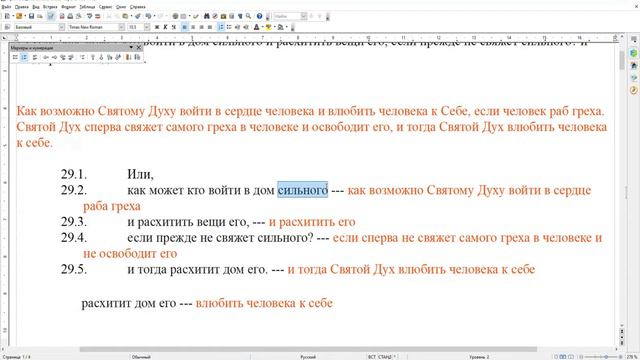Click list number 29.3.

point(74,222)
